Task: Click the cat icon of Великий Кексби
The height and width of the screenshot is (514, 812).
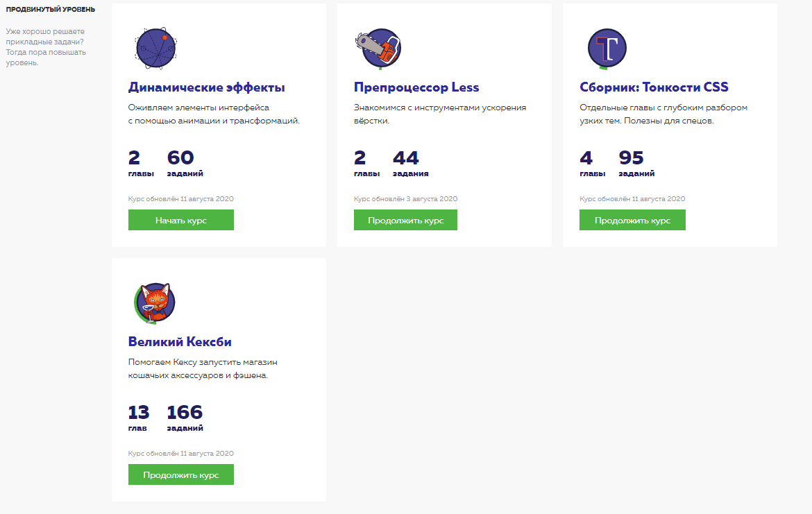Action: [155, 303]
